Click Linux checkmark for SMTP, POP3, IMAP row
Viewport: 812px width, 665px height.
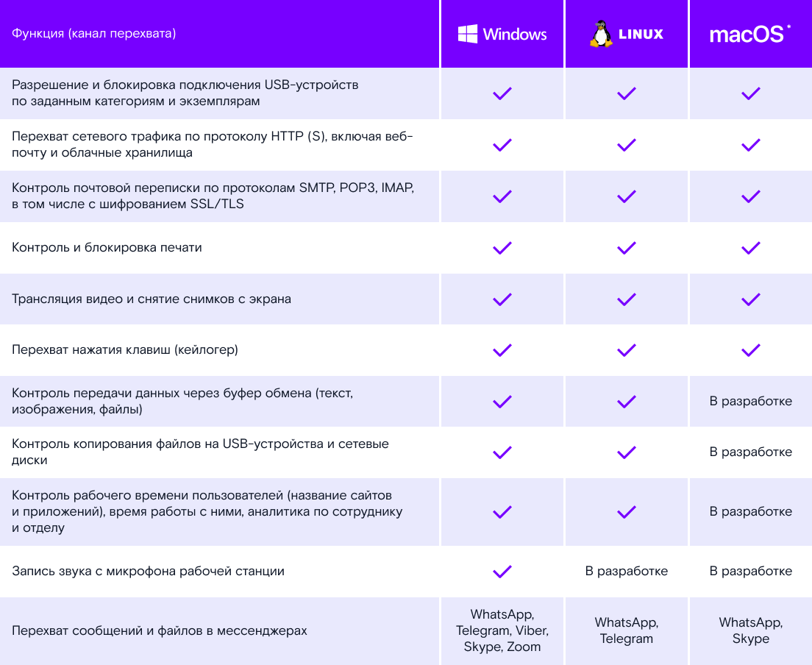[626, 196]
